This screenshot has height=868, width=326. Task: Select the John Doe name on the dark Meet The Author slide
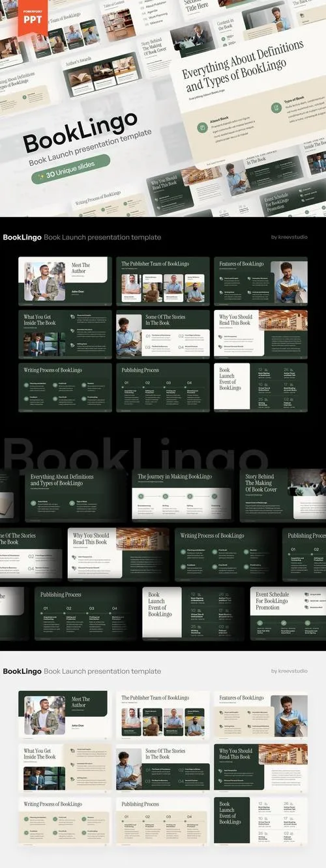point(78,290)
